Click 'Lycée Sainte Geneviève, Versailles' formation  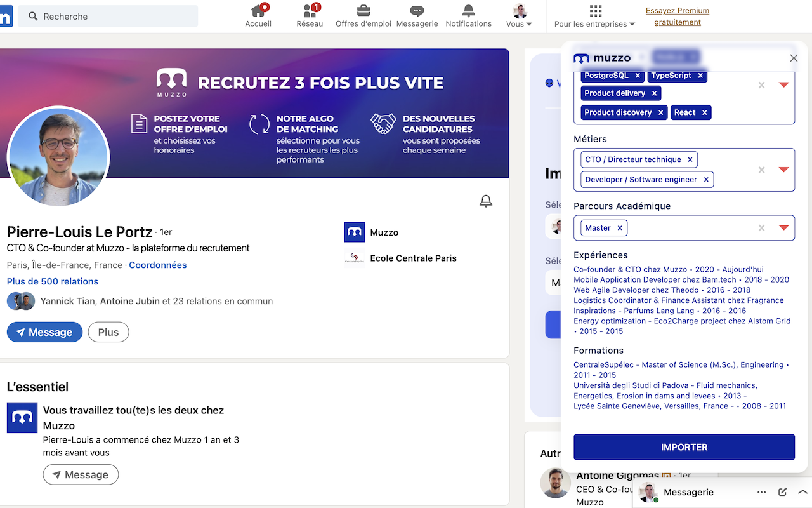click(679, 406)
